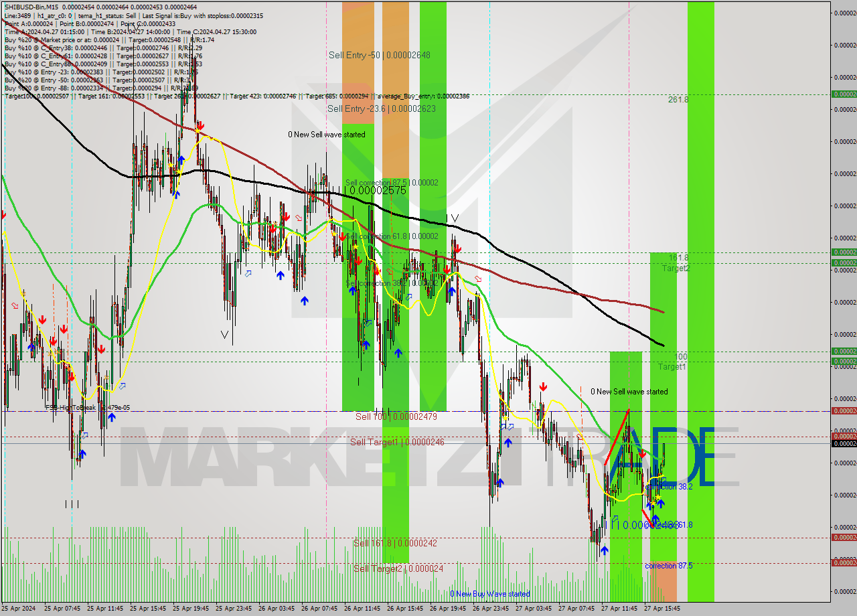Click the '26 Apr 23:45' time axis label

[491, 609]
